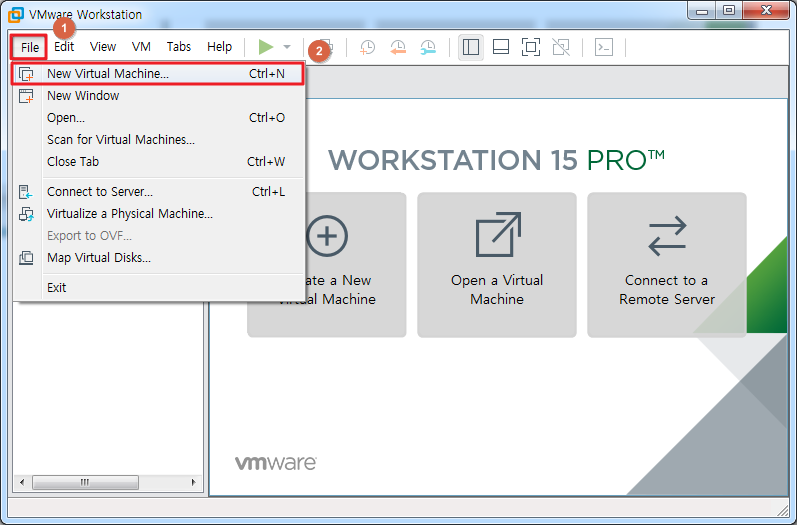The height and width of the screenshot is (525, 797).
Task: Choose Exit from File menu
Action: 158,288
